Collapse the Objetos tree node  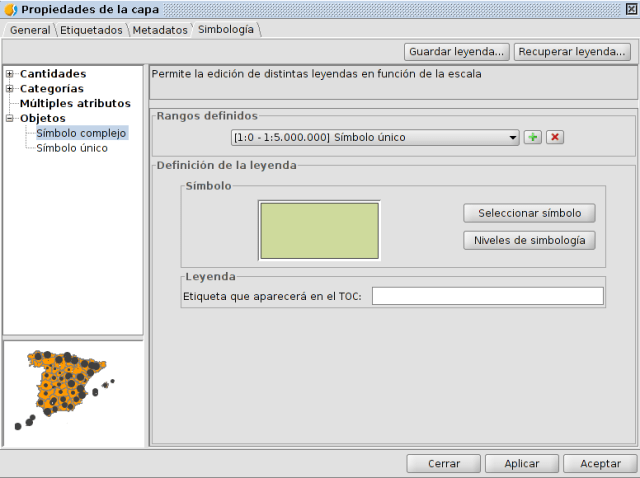(x=10, y=118)
